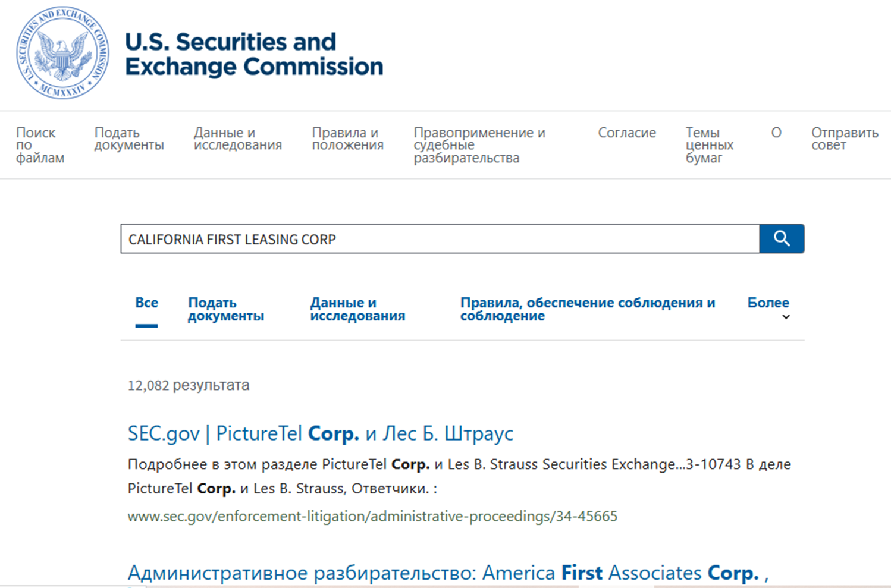The width and height of the screenshot is (891, 588).
Task: Click U.S. Securities and Exchange Commission title
Action: [x=254, y=54]
